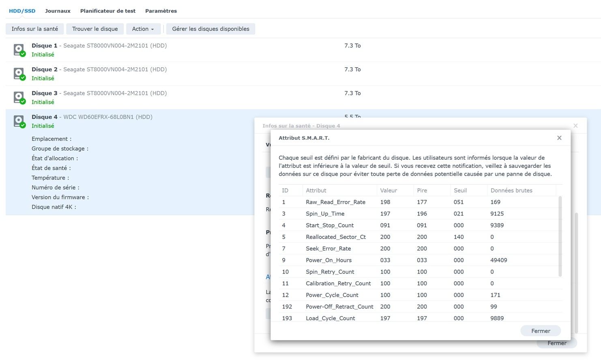
Task: Sort by the Pire column header
Action: coord(432,191)
